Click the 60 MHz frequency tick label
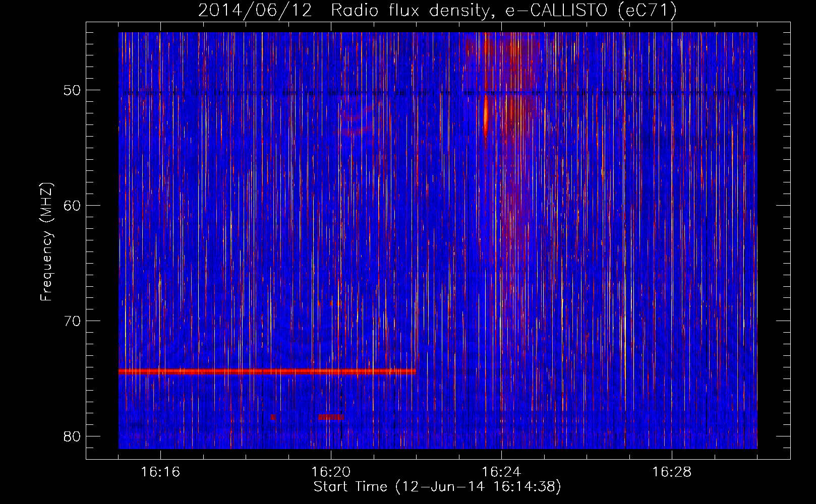816x504 pixels. click(72, 206)
